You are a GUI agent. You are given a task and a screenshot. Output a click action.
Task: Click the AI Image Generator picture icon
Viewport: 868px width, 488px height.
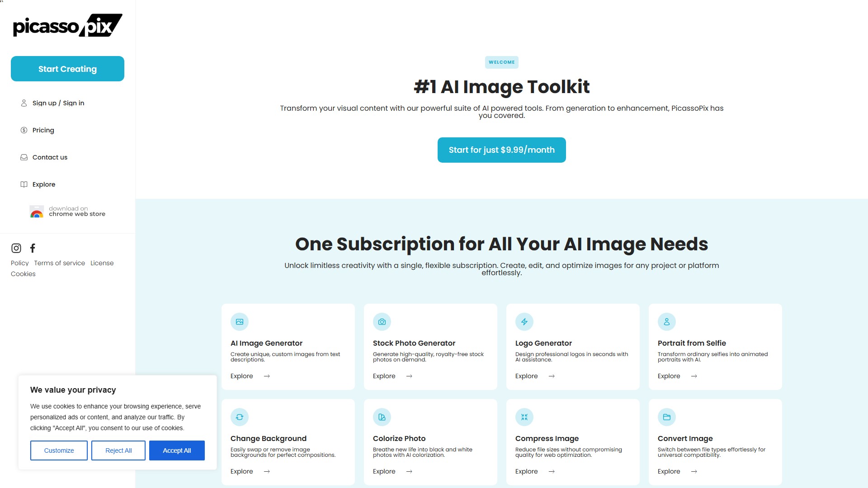[x=240, y=322]
